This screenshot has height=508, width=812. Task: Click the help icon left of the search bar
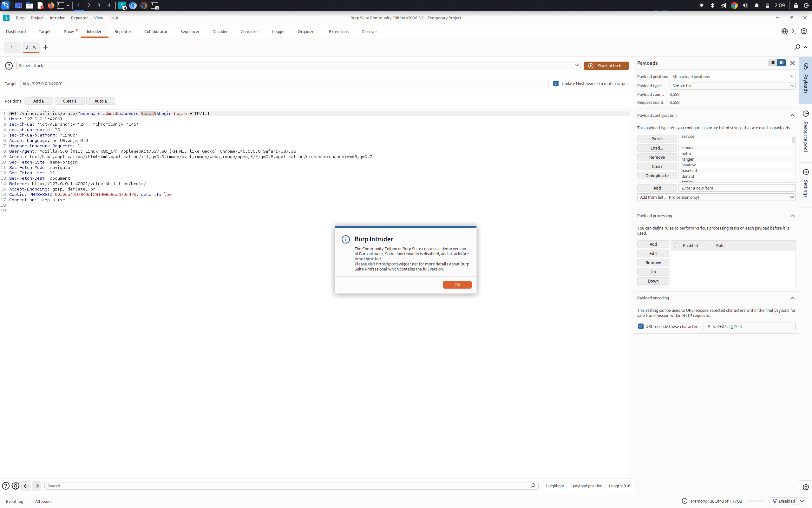pyautogui.click(x=6, y=486)
